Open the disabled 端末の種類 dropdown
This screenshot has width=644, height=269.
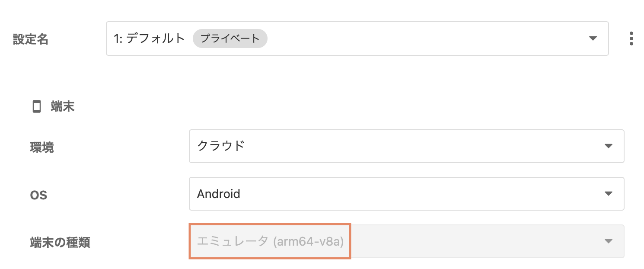(406, 241)
